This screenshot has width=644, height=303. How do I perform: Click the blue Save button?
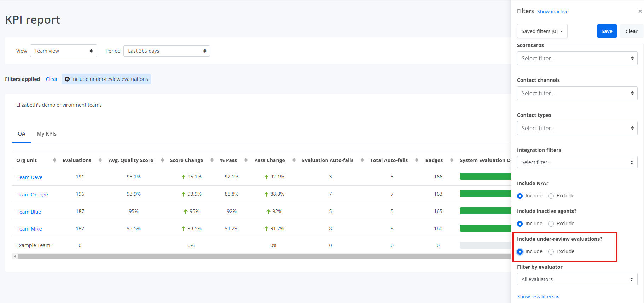tap(607, 31)
